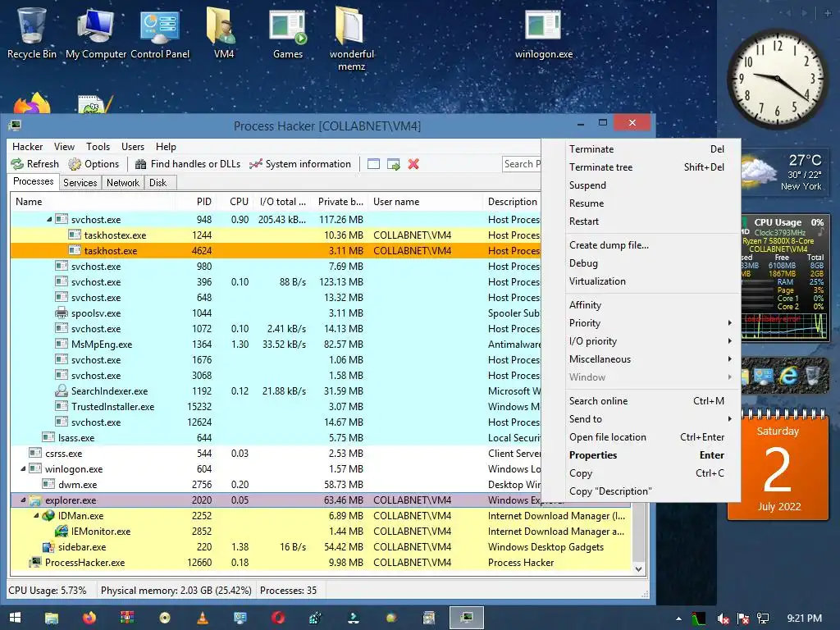
Task: Collapse the winlogon.exe tree node
Action: (23, 468)
